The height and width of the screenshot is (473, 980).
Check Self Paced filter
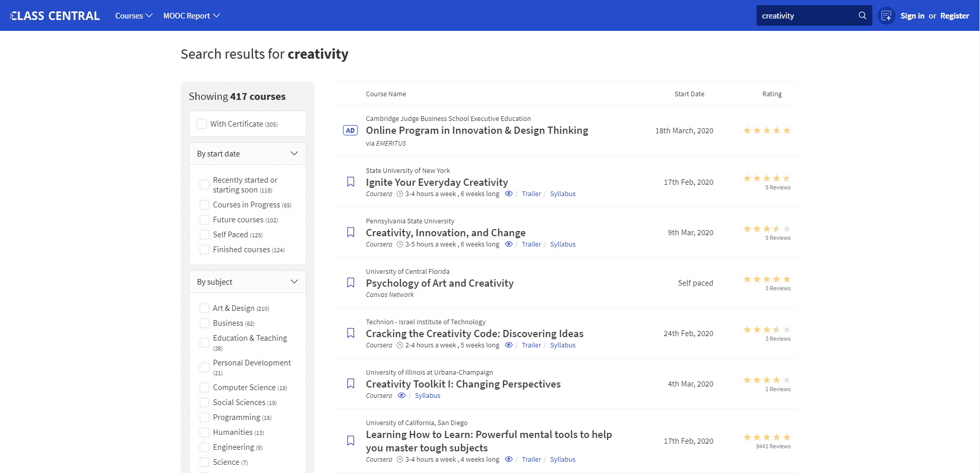(204, 235)
